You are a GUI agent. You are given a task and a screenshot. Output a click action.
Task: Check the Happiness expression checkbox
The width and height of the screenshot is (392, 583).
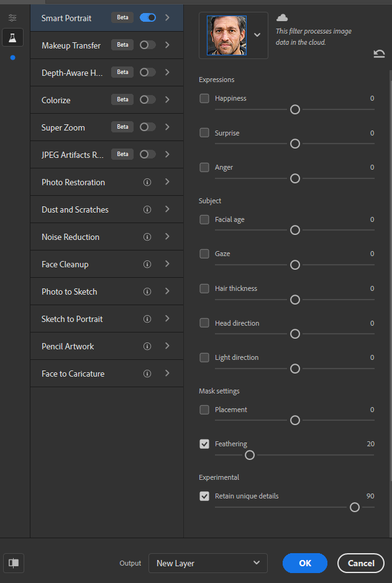(x=204, y=98)
